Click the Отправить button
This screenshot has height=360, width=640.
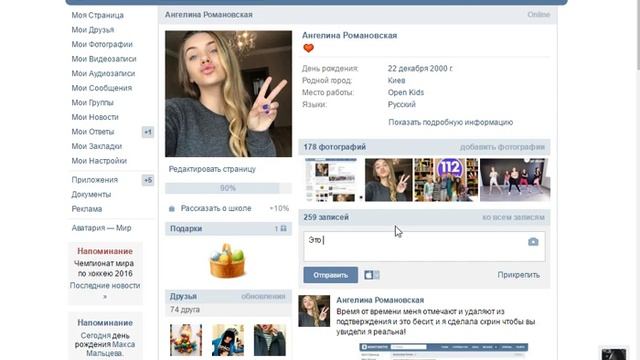(331, 275)
